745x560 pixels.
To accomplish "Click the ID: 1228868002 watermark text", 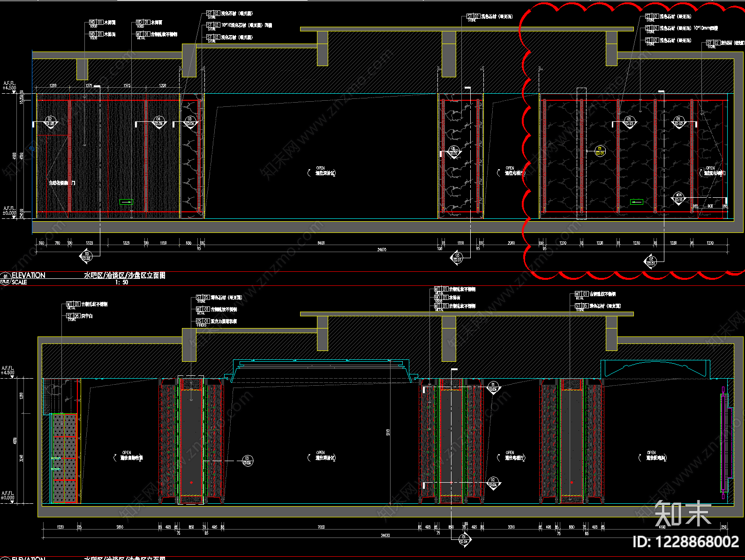I will pyautogui.click(x=685, y=542).
